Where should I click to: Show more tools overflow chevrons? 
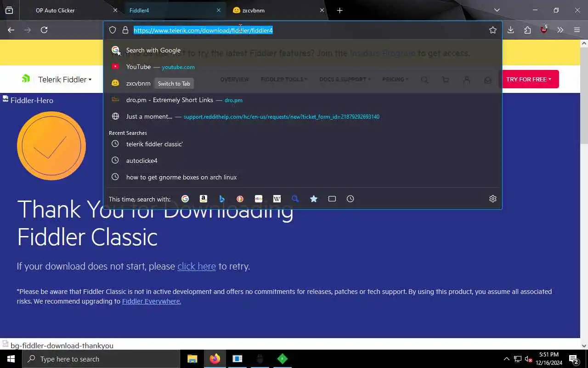click(x=560, y=30)
